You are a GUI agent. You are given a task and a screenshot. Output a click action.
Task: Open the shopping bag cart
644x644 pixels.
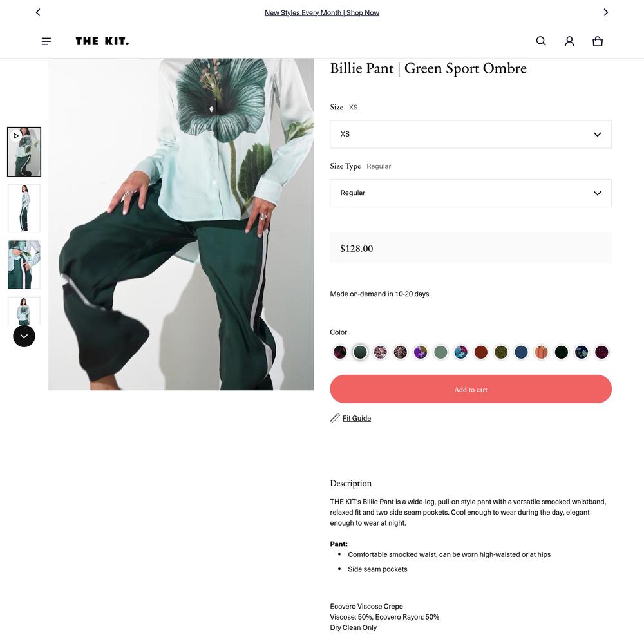pyautogui.click(x=598, y=41)
